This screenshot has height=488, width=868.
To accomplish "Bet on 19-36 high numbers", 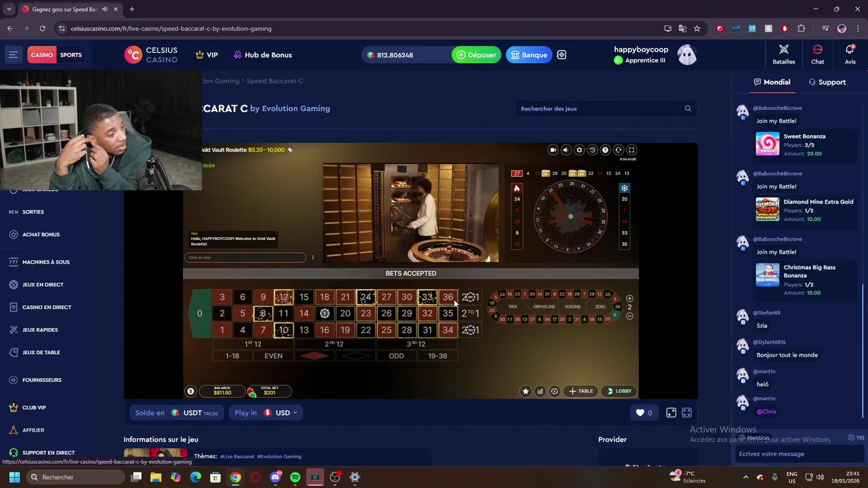I will coord(437,356).
